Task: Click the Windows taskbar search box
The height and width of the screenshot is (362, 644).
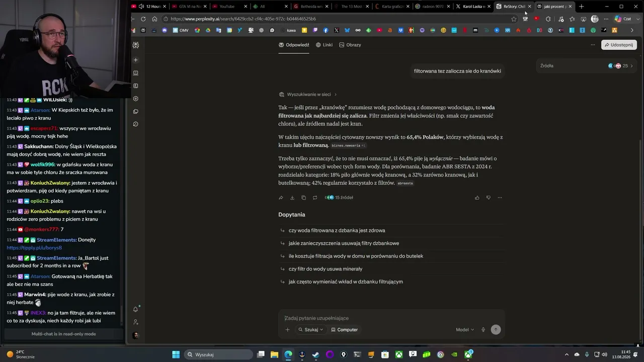Action: (218, 354)
